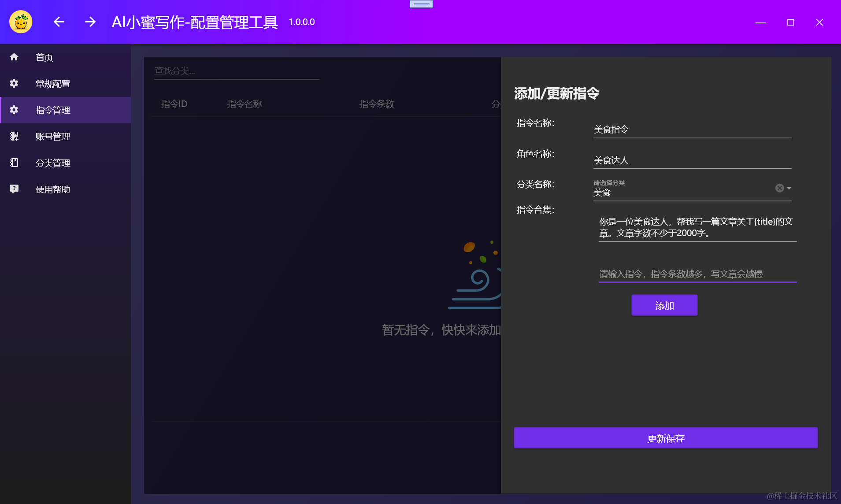841x504 pixels.
Task: Click the puzzle icon beside 账号管理
Action: [x=14, y=136]
